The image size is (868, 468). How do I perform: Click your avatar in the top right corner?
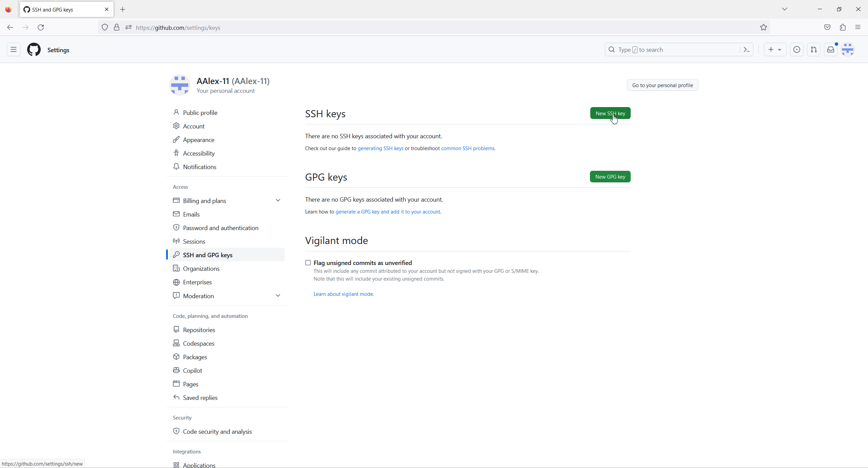848,49
